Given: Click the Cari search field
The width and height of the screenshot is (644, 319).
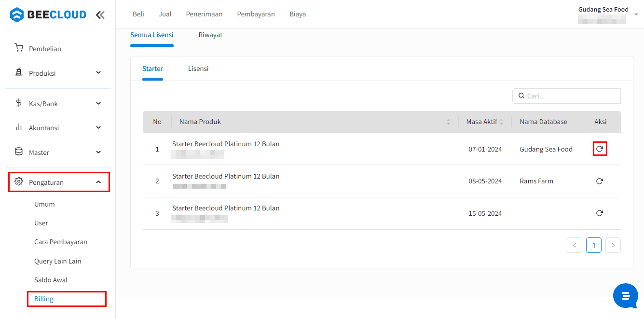Looking at the screenshot, I should (x=566, y=96).
